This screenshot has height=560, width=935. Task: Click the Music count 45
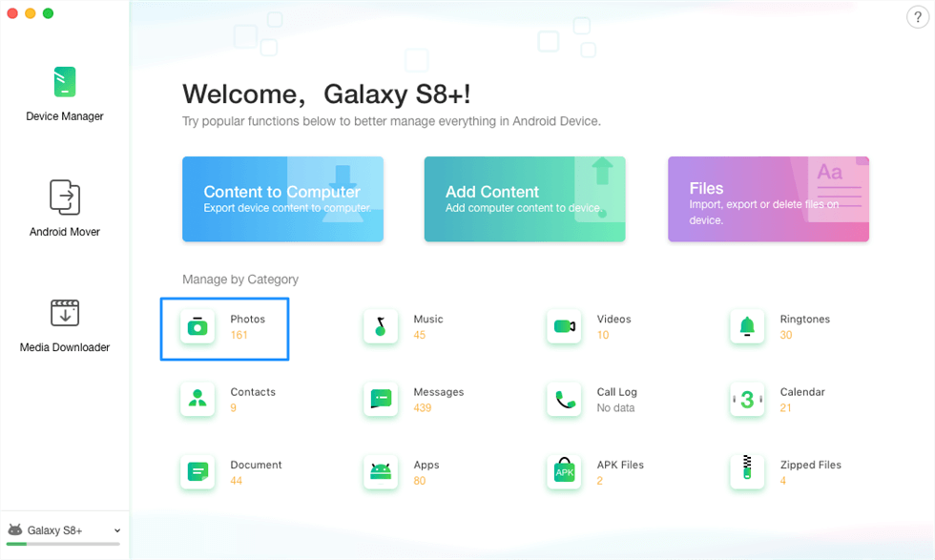tap(419, 335)
